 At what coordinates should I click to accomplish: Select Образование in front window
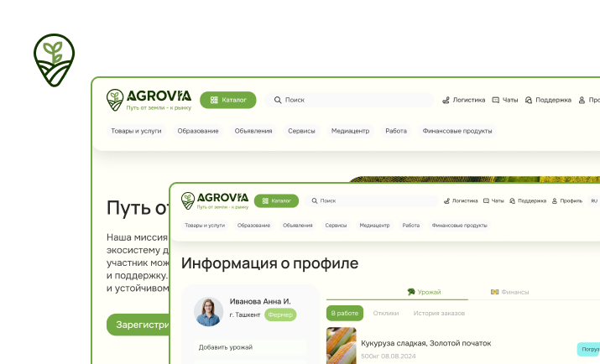tap(253, 226)
